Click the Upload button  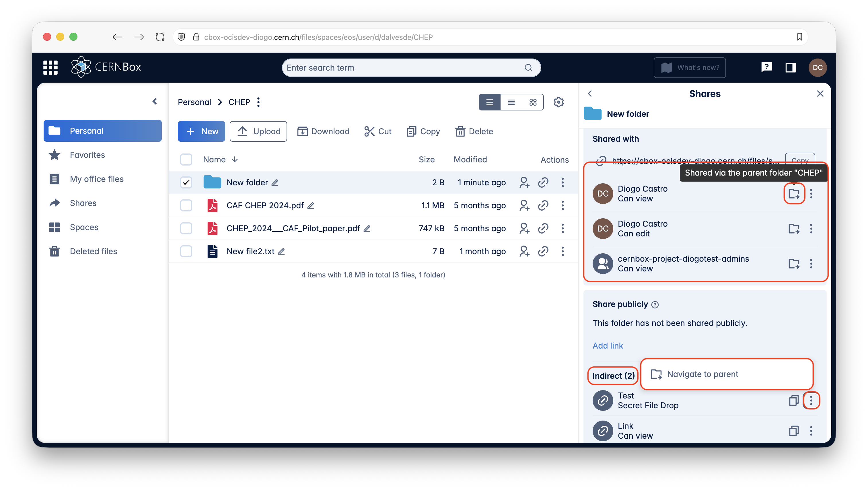pos(258,131)
